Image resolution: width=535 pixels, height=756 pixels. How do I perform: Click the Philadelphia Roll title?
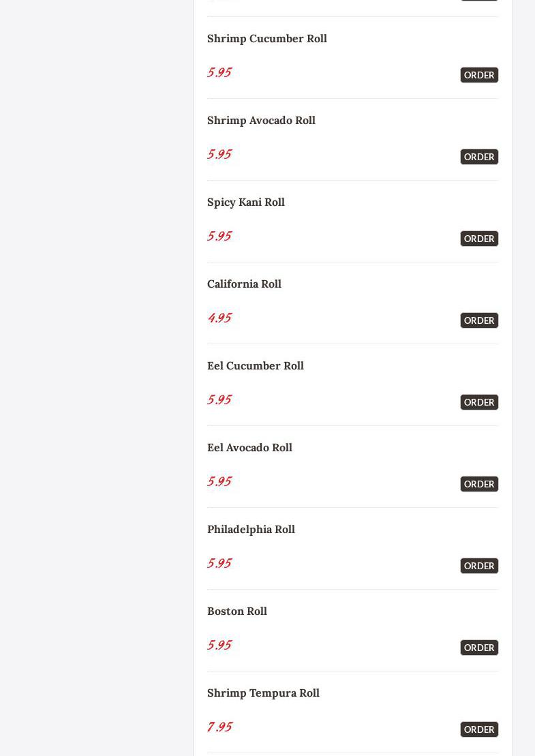251,530
